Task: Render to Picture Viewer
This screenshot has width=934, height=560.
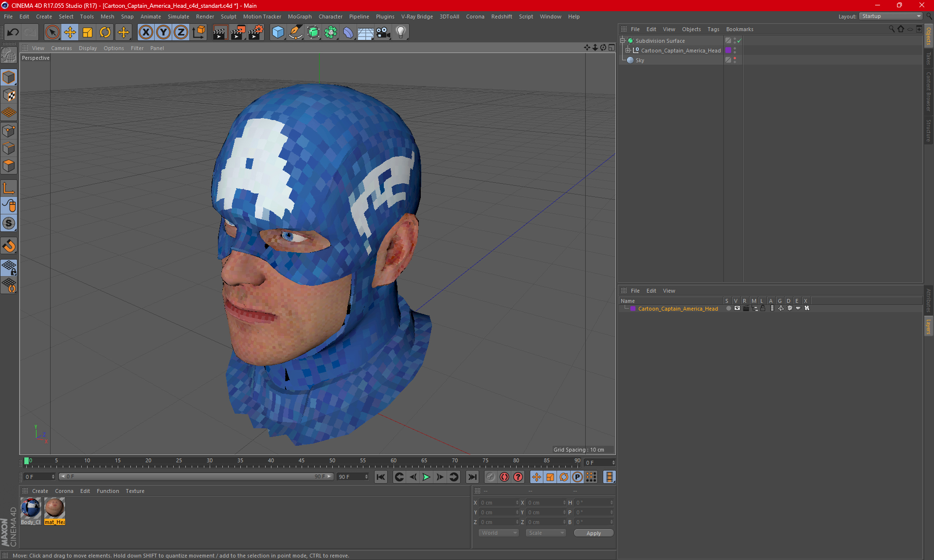Action: (x=238, y=33)
